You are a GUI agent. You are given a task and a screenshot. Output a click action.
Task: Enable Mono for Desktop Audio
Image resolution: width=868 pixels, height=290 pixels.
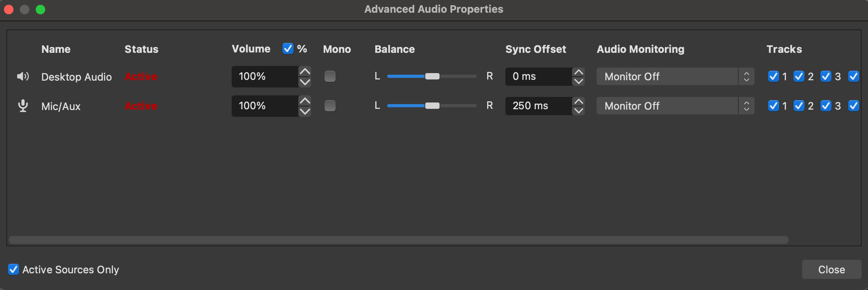(330, 76)
